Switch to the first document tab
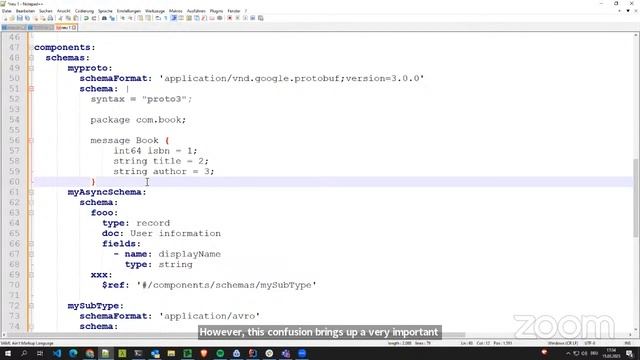640x360 pixels. tap(14, 27)
